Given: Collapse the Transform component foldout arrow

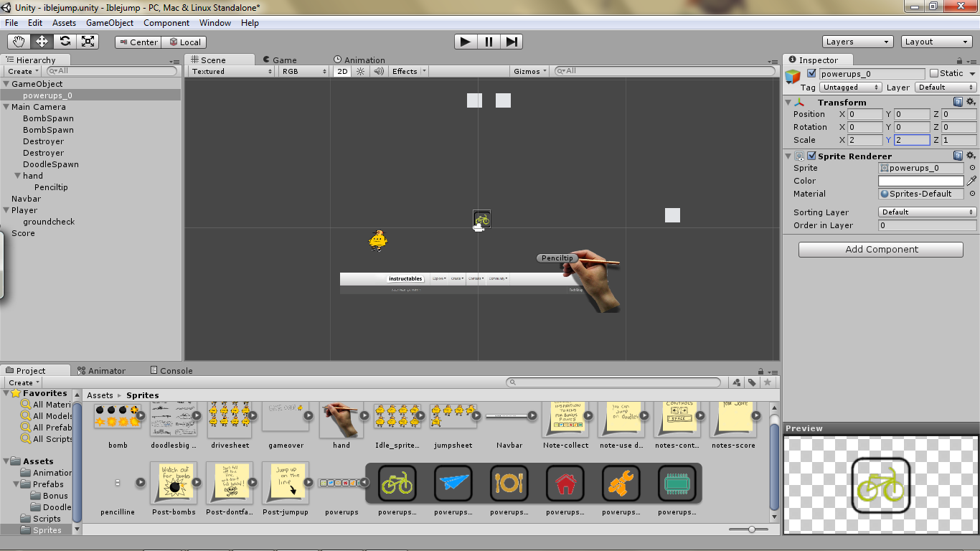Looking at the screenshot, I should [788, 102].
